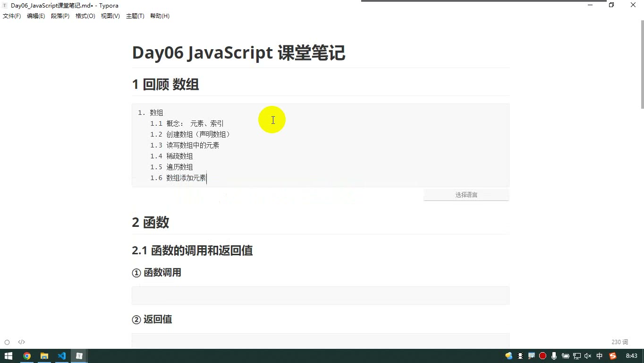Toggle the Chinese input mode indicator
The height and width of the screenshot is (363, 644).
click(x=600, y=356)
